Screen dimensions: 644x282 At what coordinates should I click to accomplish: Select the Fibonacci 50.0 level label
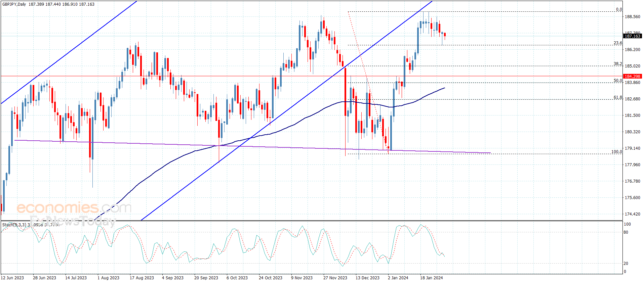[x=618, y=81]
